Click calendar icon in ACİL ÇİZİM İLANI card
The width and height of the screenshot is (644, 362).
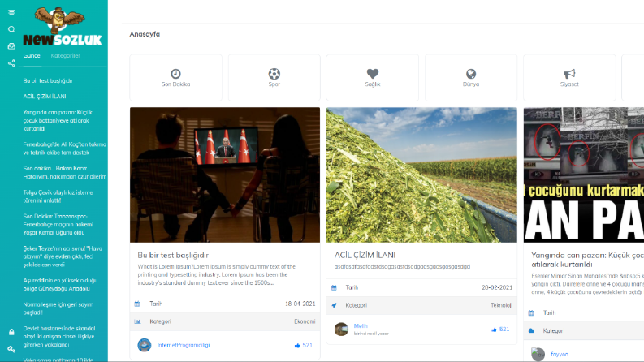pyautogui.click(x=334, y=287)
